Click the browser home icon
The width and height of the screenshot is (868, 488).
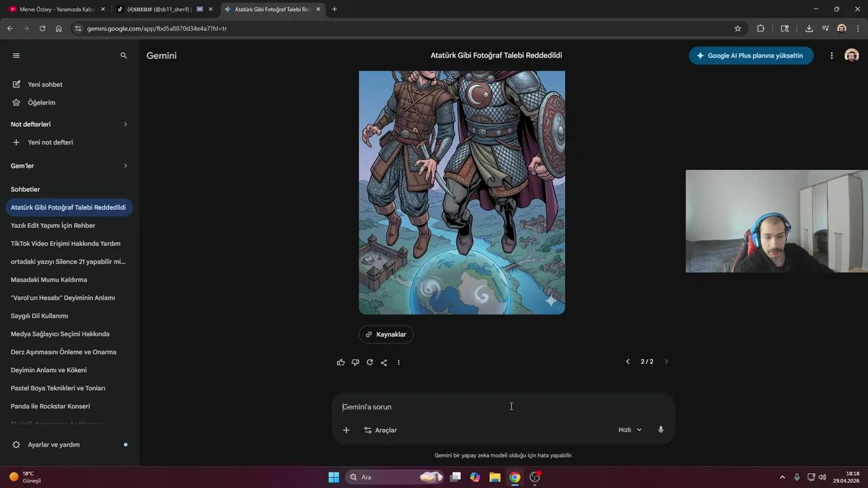coord(59,28)
